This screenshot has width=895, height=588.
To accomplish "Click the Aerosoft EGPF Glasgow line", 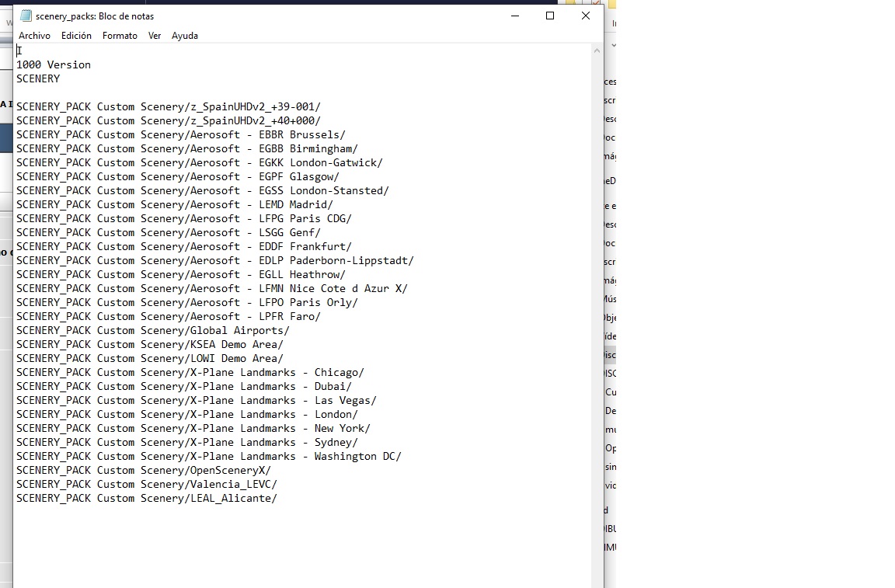I will 178,177.
